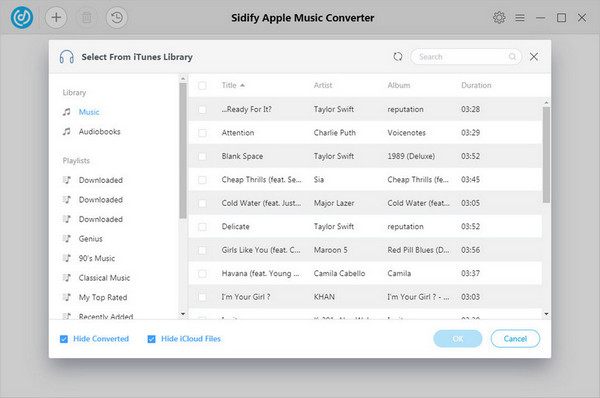This screenshot has width=600, height=398.
Task: Sort by the Title column header
Action: (229, 85)
